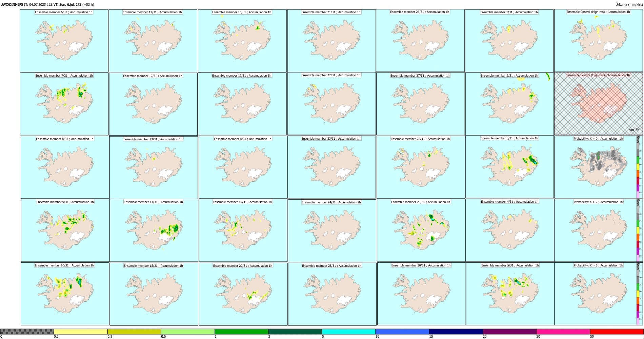Image resolution: width=644 pixels, height=339 pixels.
Task: Pick the gray checkered 0–0.1 legend swatch
Action: click(27, 332)
